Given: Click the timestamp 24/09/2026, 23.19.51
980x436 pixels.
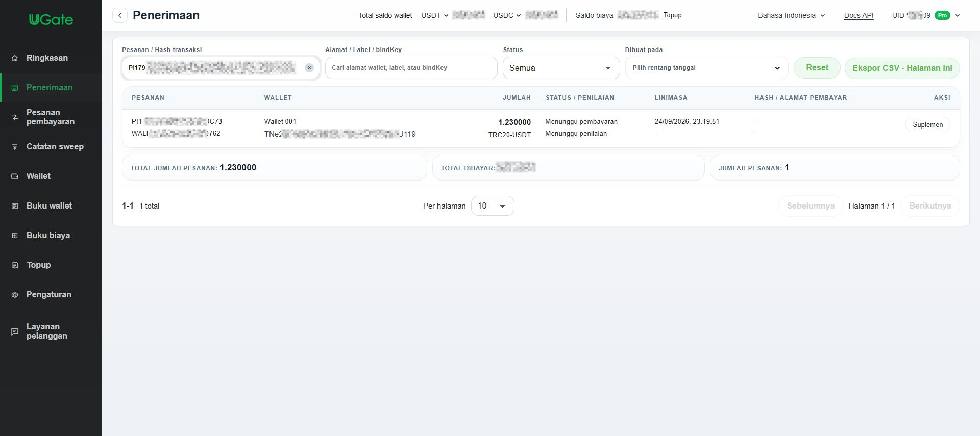Looking at the screenshot, I should (x=687, y=122).
